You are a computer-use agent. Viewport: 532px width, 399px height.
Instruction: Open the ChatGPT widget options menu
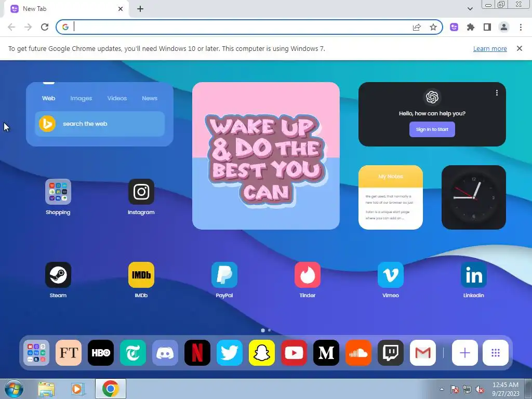click(x=497, y=92)
